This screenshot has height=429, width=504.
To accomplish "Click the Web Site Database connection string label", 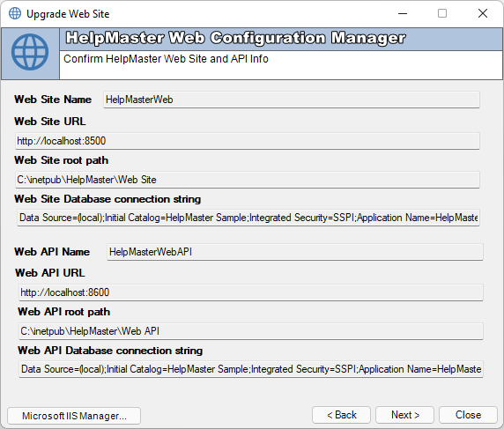I will [107, 199].
